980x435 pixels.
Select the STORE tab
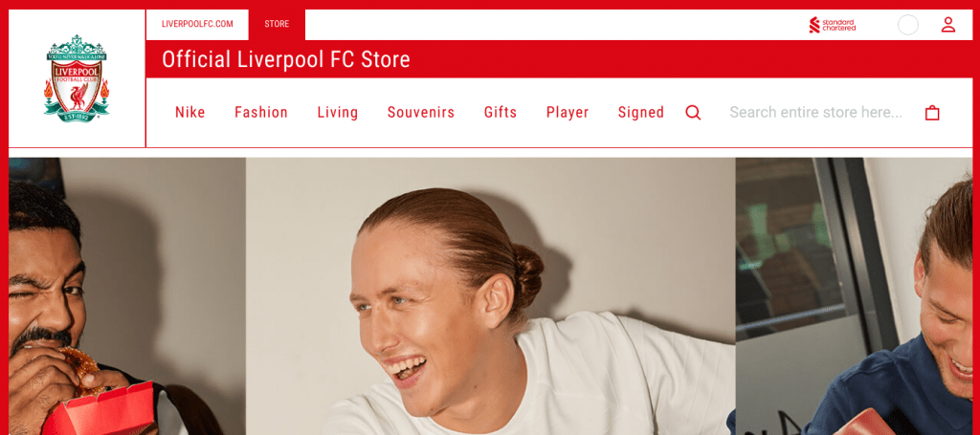click(277, 24)
